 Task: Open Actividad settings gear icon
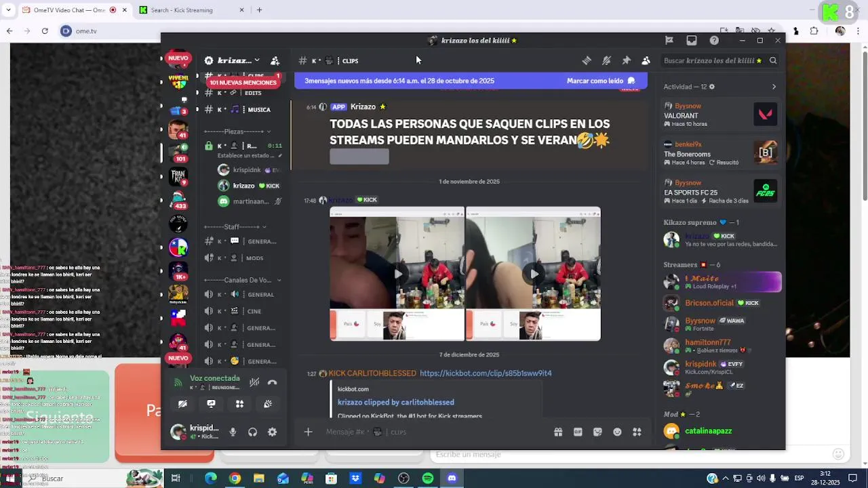(x=711, y=87)
